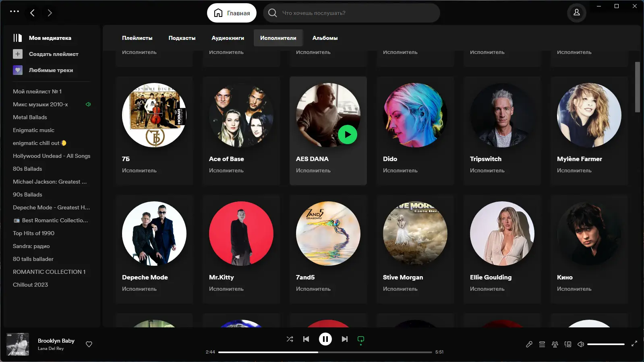Open the AES DANA artist name link
The image size is (644, 362).
click(312, 159)
